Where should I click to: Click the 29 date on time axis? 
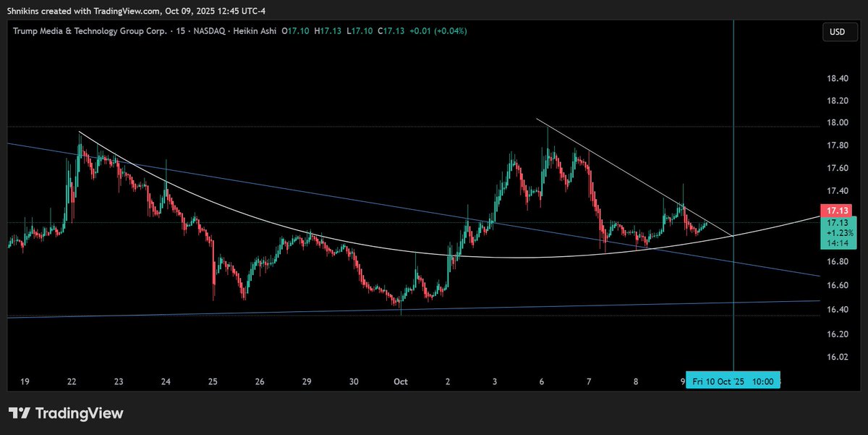click(x=307, y=381)
